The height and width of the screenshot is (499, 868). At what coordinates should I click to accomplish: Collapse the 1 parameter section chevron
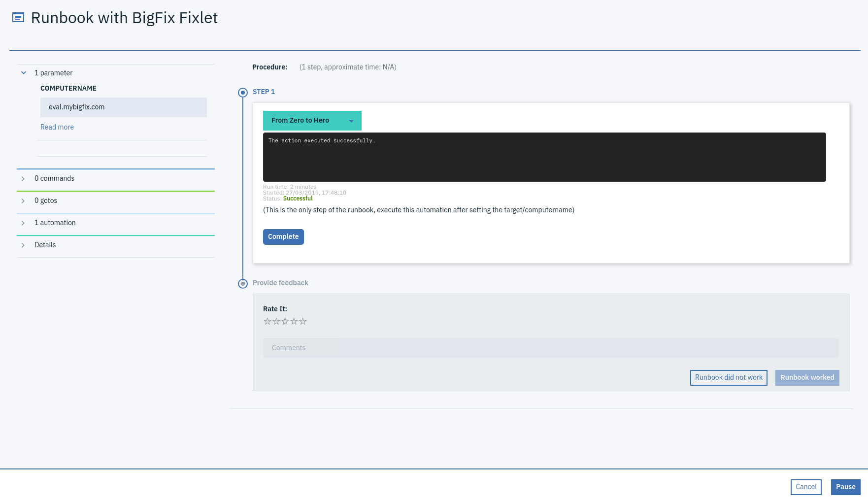pyautogui.click(x=23, y=73)
